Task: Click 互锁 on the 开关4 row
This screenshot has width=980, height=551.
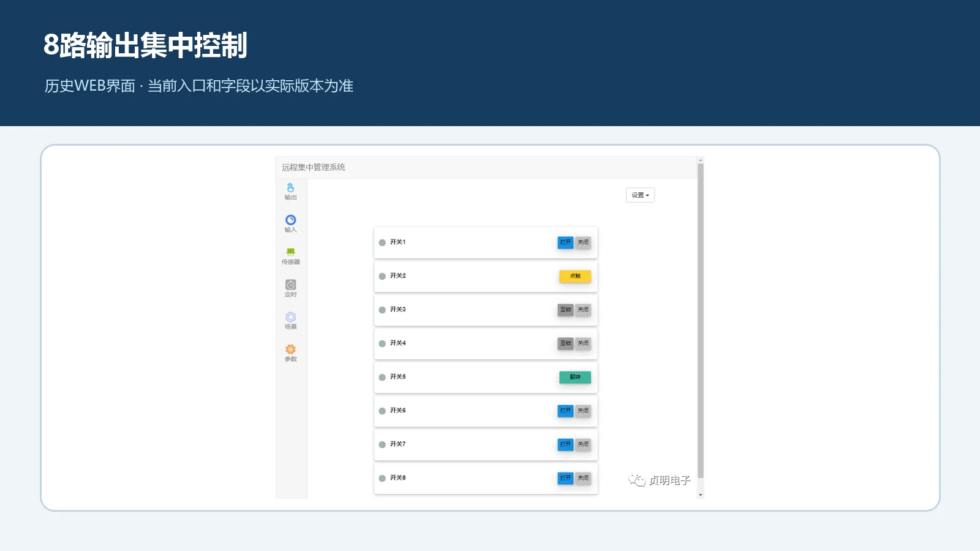Action: pos(565,343)
